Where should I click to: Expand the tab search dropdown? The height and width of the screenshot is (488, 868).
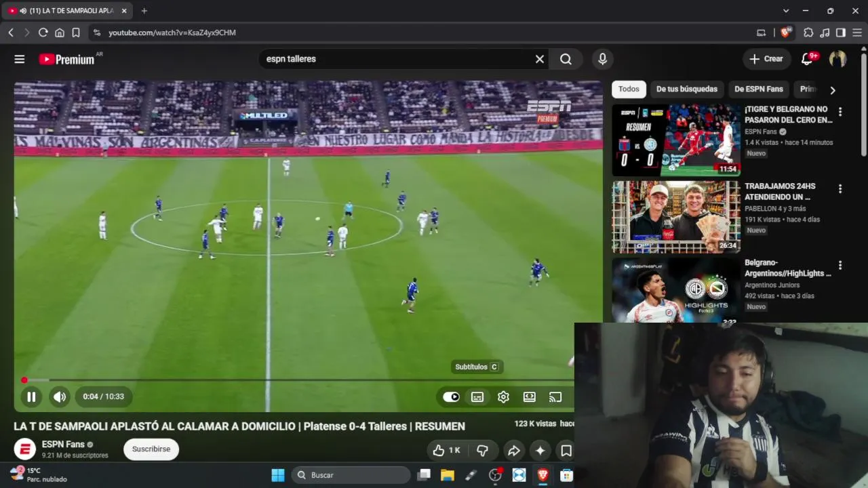point(786,11)
